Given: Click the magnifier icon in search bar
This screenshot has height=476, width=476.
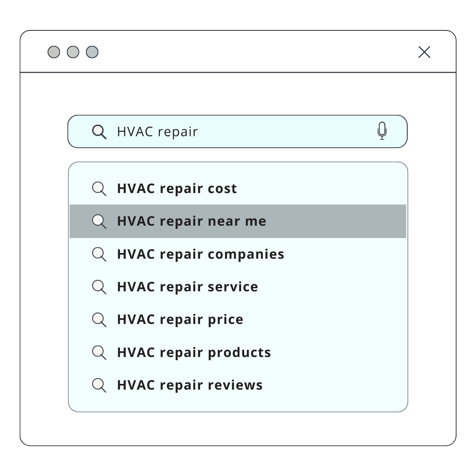Looking at the screenshot, I should [99, 132].
